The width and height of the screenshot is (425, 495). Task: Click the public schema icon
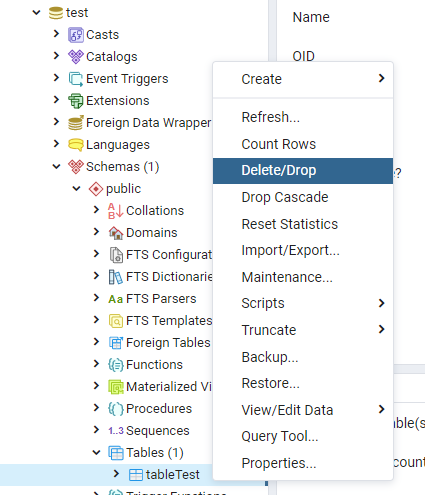96,189
